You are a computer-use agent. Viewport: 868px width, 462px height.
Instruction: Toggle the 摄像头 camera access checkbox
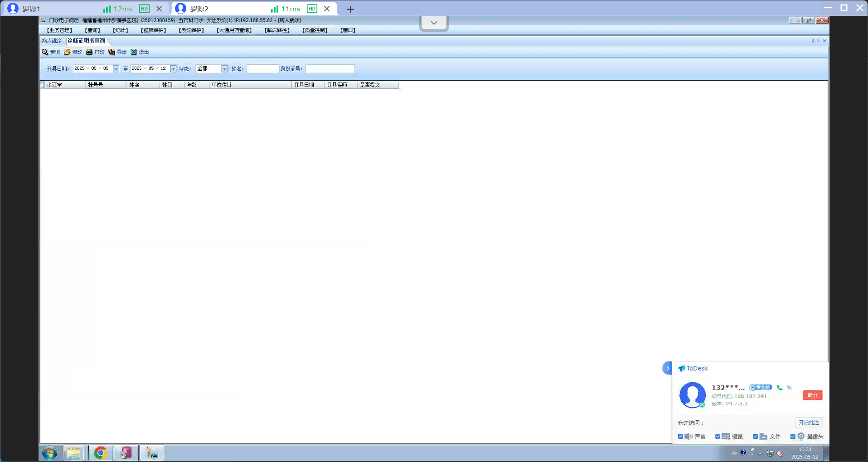(x=793, y=437)
